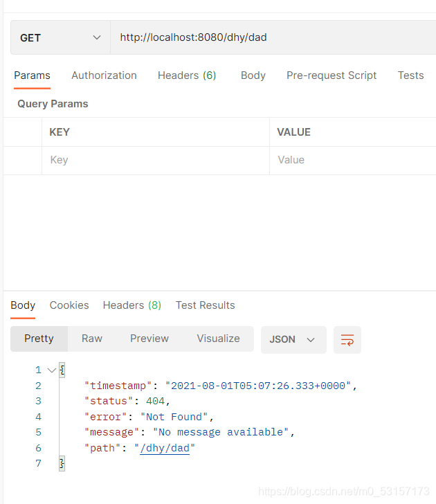Select the Visualize view
This screenshot has width=436, height=504.
click(218, 339)
